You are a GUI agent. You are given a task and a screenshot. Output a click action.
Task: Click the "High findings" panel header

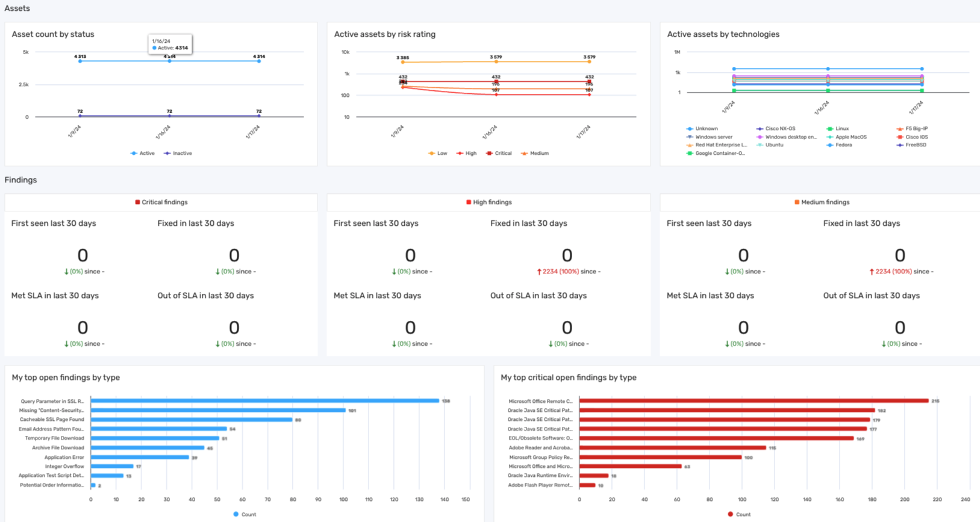click(489, 202)
